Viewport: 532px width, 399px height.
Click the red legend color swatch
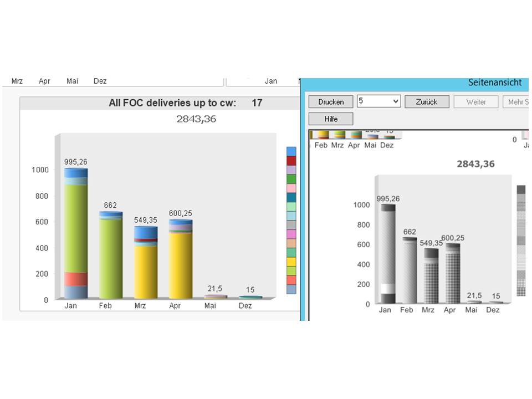[290, 160]
